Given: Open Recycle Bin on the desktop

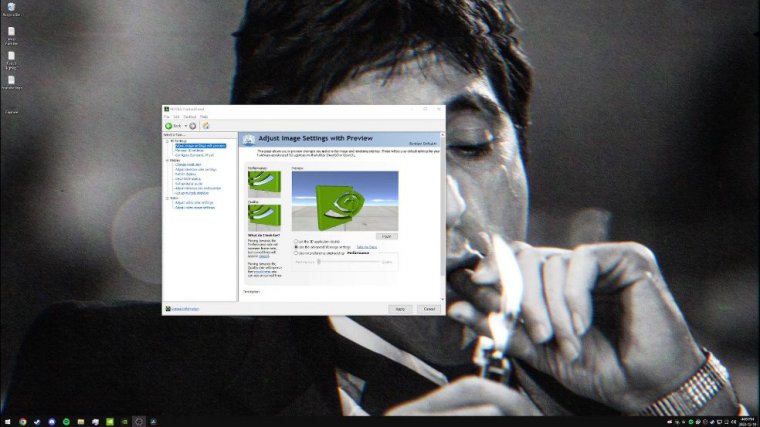Looking at the screenshot, I should click(x=11, y=8).
